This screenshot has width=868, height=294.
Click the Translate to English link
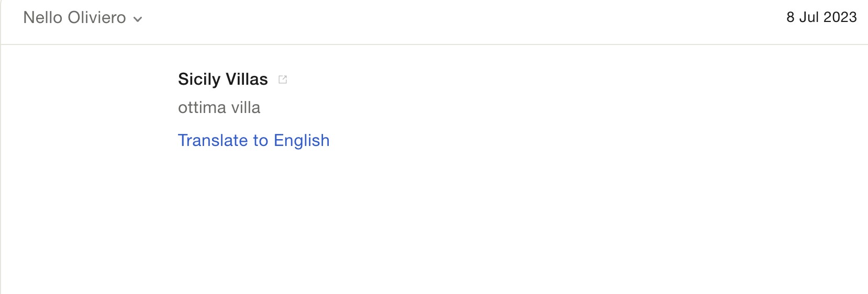point(253,140)
